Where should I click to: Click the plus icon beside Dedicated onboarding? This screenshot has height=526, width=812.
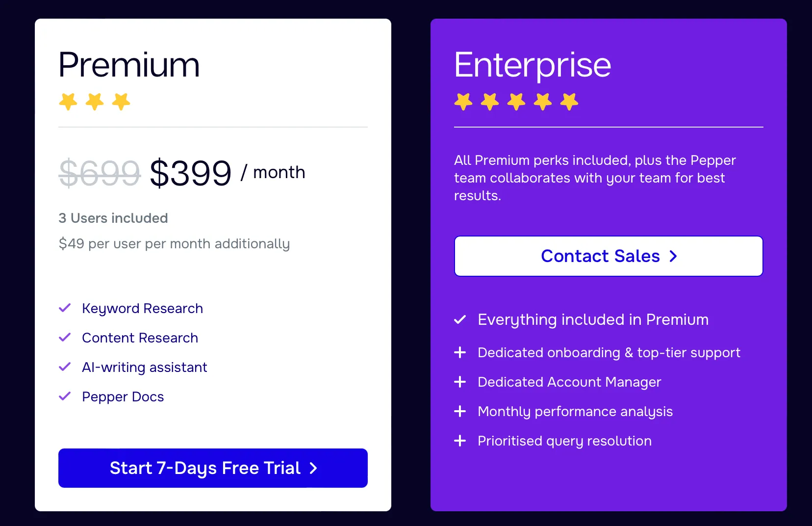point(460,352)
